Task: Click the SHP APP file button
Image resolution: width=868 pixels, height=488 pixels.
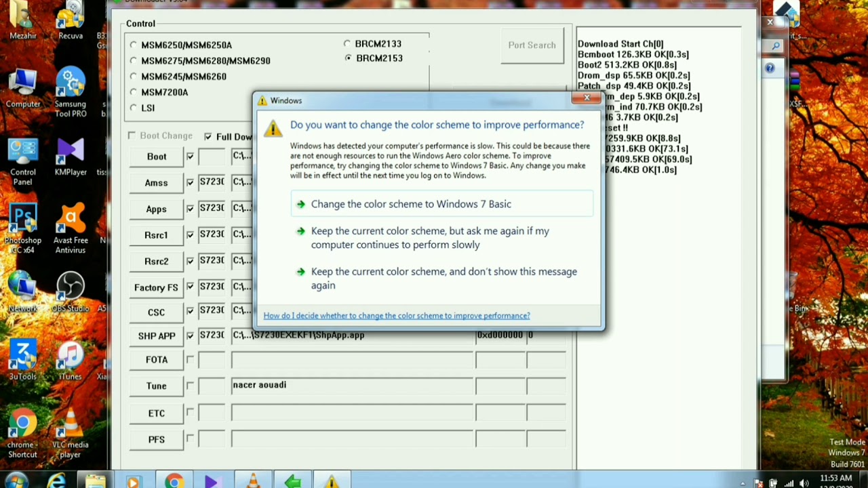Action: point(157,336)
